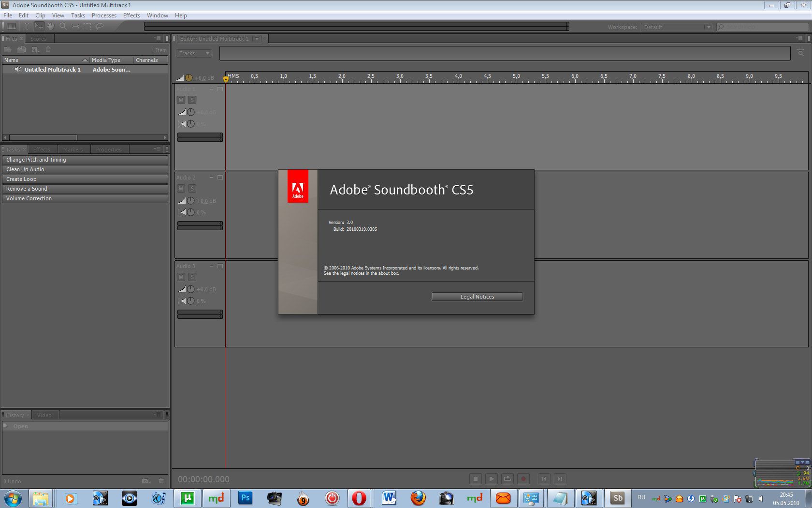The width and height of the screenshot is (812, 508).
Task: Click the trash icon in Files panel
Action: (48, 49)
